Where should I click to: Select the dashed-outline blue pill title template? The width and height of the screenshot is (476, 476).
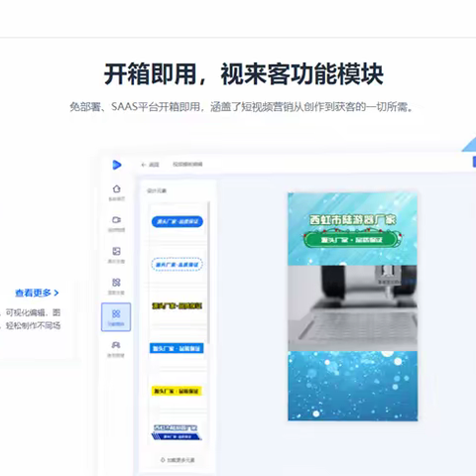point(178,265)
